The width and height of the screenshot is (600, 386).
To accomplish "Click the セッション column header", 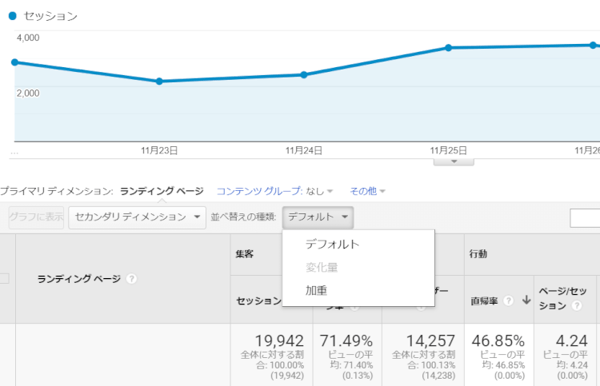I will [259, 301].
